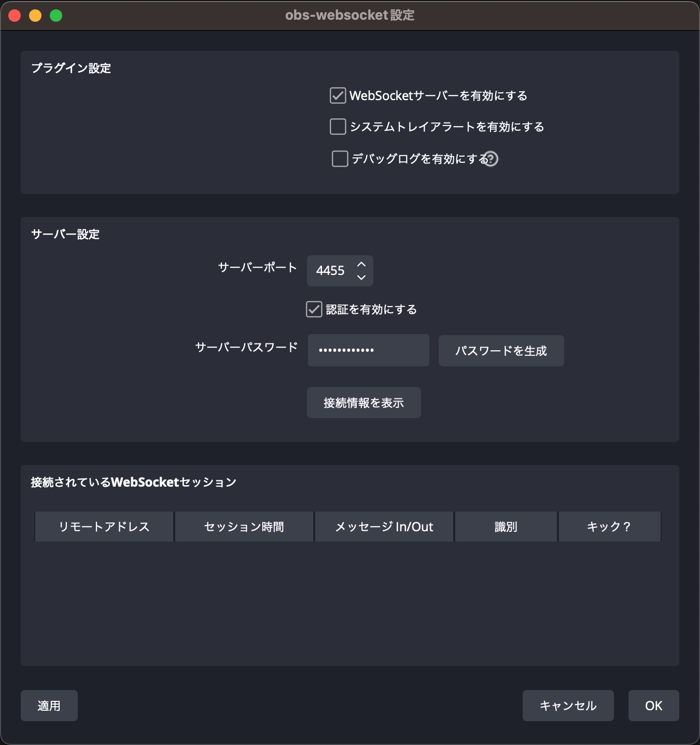The image size is (700, 745).
Task: Sort by リモートアドレス column header
Action: pos(104,527)
